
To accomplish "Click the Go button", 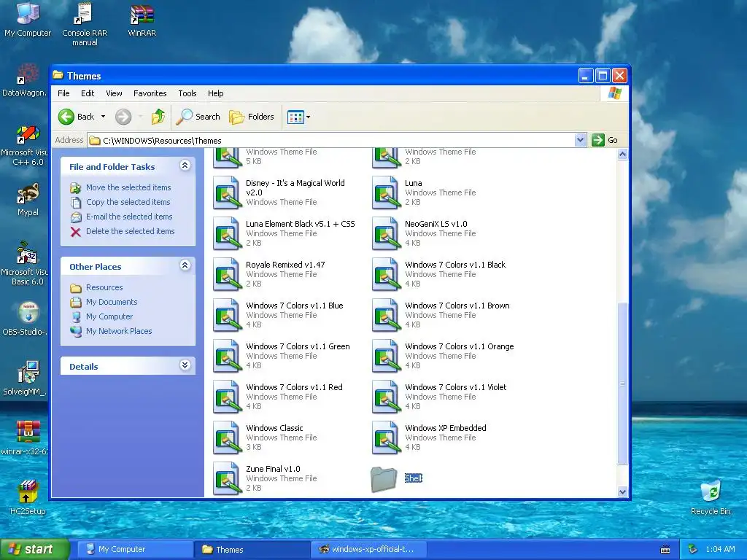I will pos(605,140).
